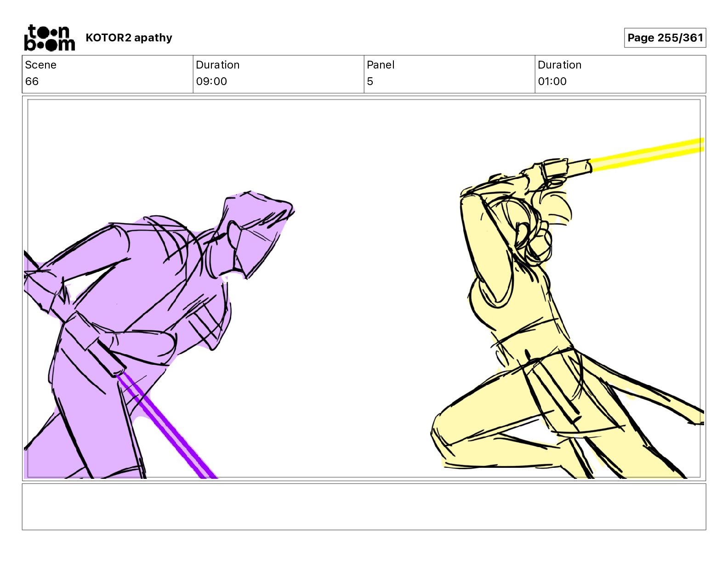Screen dimensions: 728x563
Task: Select the 'KOTOR2 apathy' project title
Action: pyautogui.click(x=129, y=38)
